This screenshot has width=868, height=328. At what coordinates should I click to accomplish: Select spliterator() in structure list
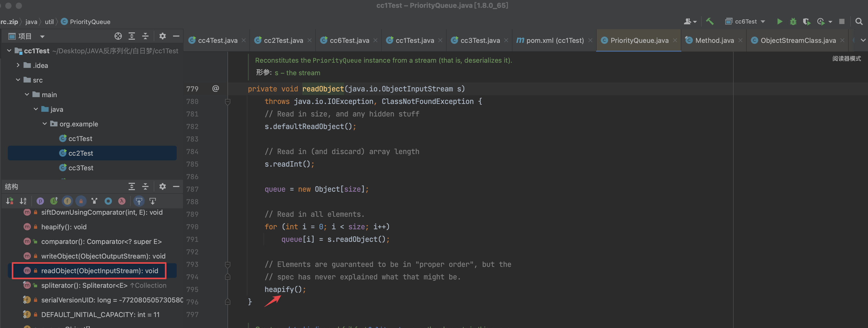click(x=84, y=286)
